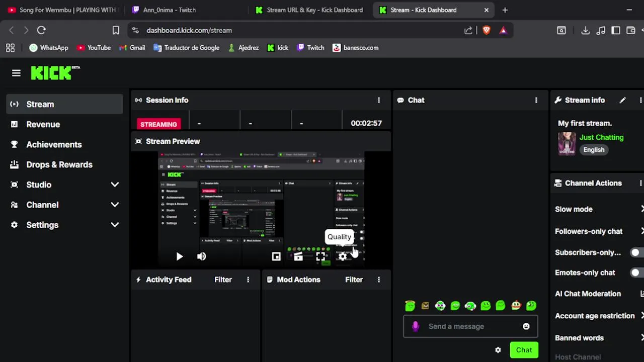Switch to Ann_0nima Twitch tab
Viewport: 644px width, 362px height.
(186, 10)
